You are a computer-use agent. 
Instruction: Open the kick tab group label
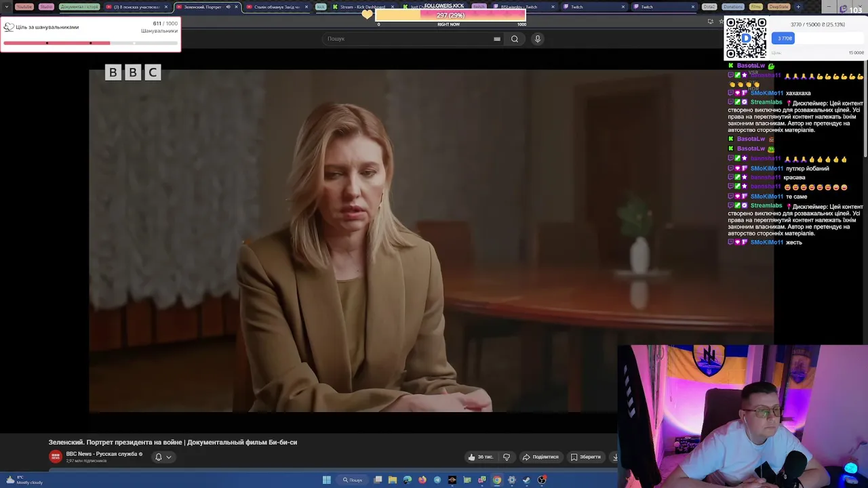point(321,7)
